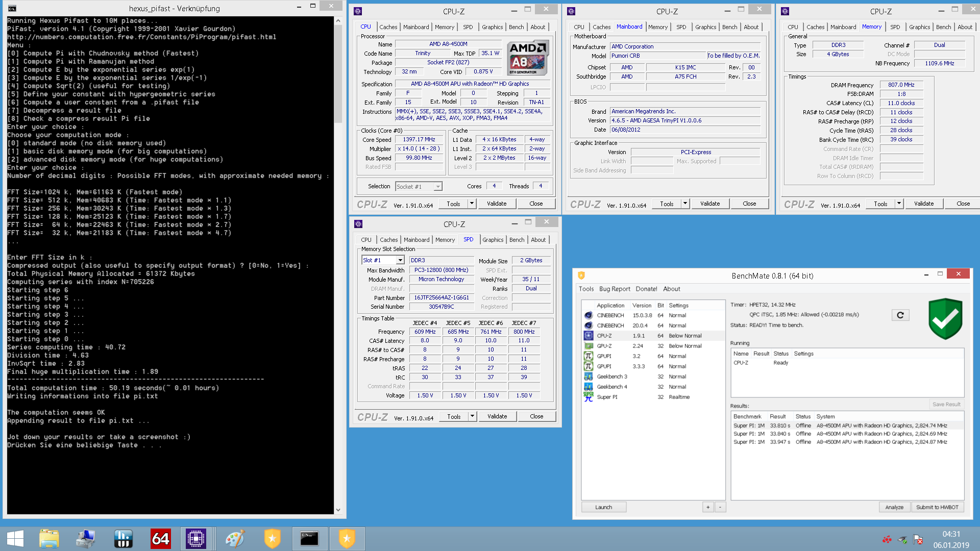Switch to the Caches tab in first CPU-Z window
The height and width of the screenshot is (551, 980).
pyautogui.click(x=388, y=27)
